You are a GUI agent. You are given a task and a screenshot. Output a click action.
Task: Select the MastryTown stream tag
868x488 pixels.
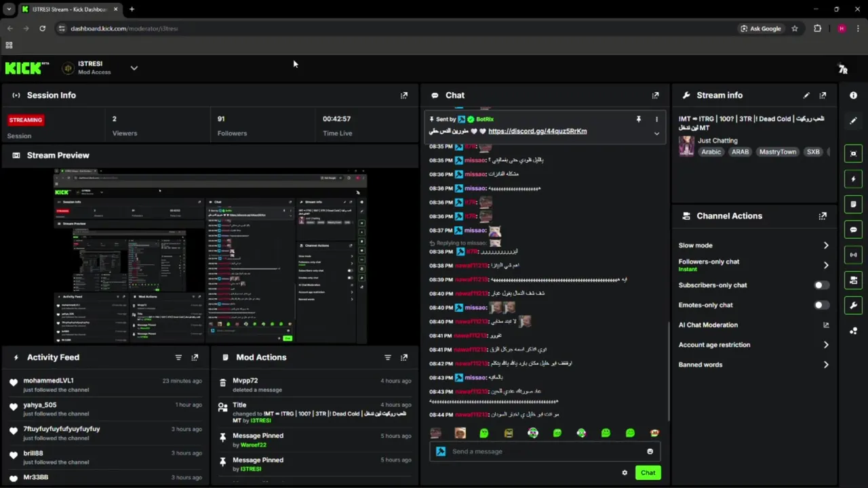[x=777, y=152]
